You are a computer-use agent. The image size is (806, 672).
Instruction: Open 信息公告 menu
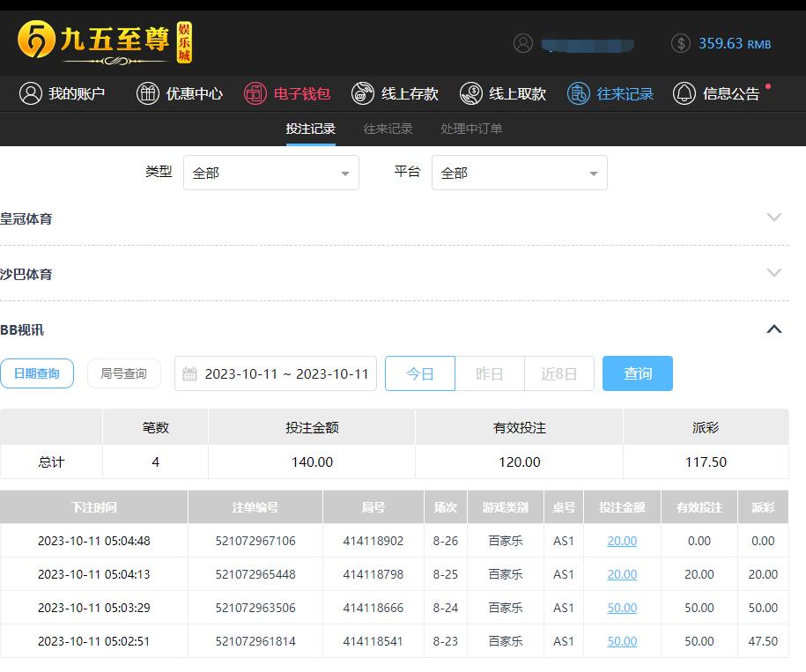(716, 93)
